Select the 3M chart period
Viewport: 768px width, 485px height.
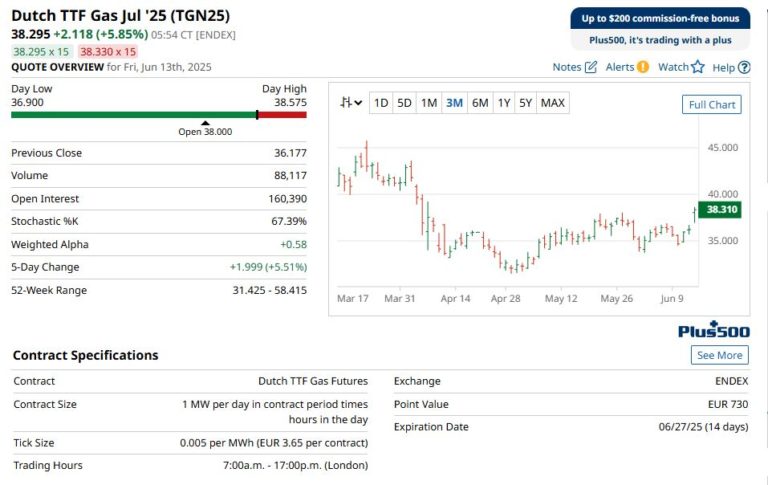pos(454,103)
